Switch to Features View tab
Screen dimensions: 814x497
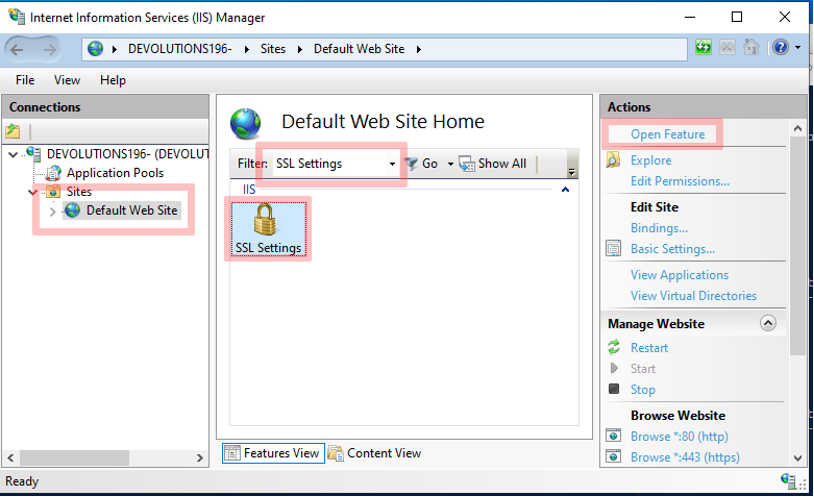coord(273,453)
